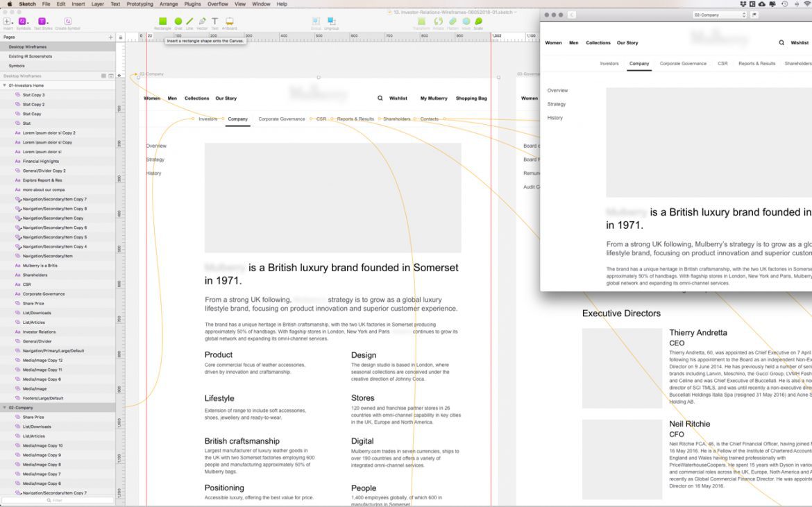Click the Company tab on canvas artboard
Screen dimensions: 812x507
[237, 119]
